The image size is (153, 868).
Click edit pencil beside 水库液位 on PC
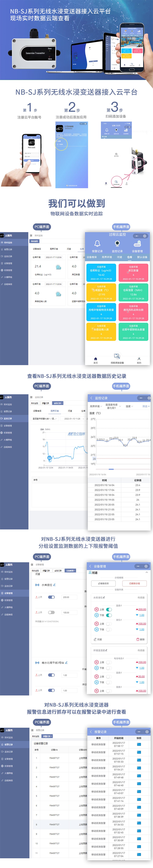54,585
